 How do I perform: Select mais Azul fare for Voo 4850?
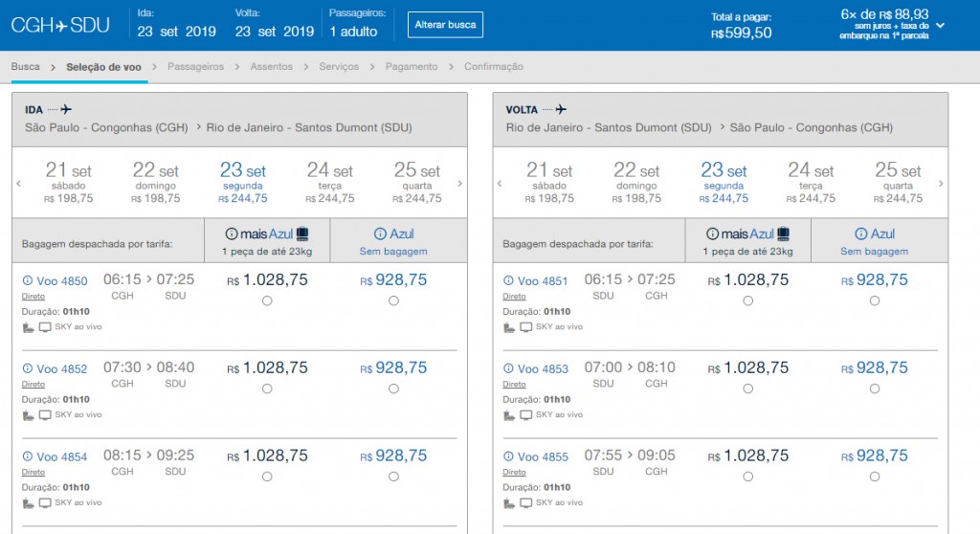(x=267, y=300)
